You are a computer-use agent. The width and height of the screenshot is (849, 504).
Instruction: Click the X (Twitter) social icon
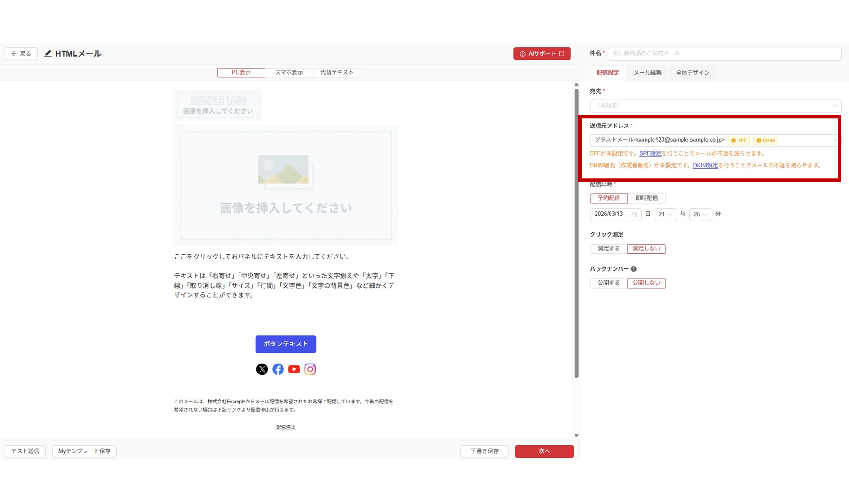262,369
